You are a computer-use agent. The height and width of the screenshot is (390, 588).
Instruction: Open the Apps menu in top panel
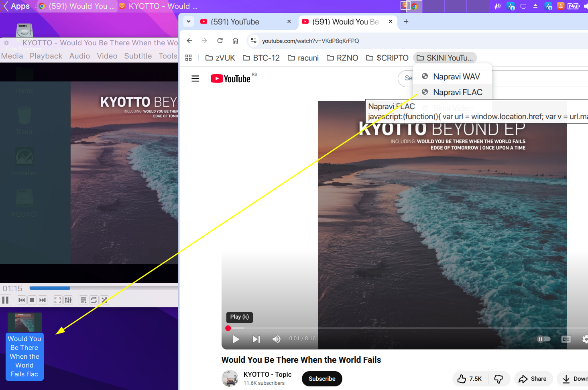pyautogui.click(x=16, y=6)
